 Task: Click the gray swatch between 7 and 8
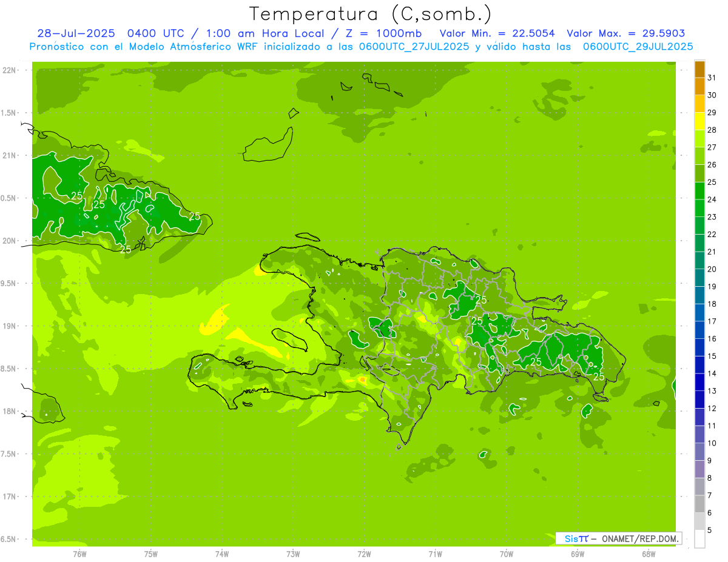pyautogui.click(x=699, y=487)
